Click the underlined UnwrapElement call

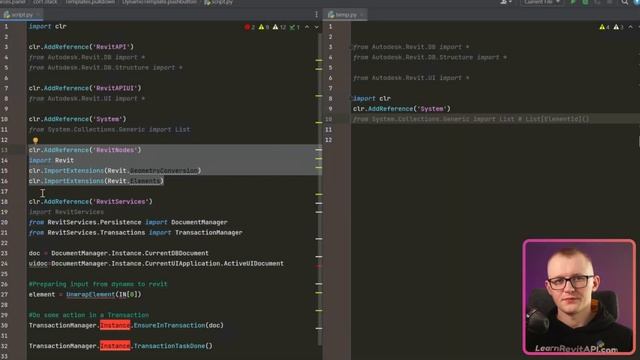coord(90,294)
